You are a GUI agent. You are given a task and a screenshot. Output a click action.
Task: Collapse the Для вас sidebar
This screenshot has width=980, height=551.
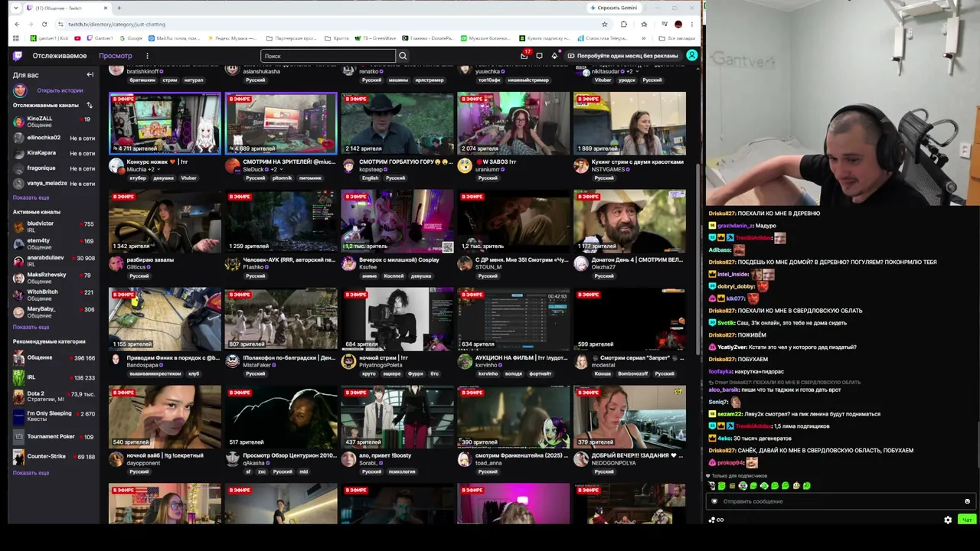coord(90,75)
